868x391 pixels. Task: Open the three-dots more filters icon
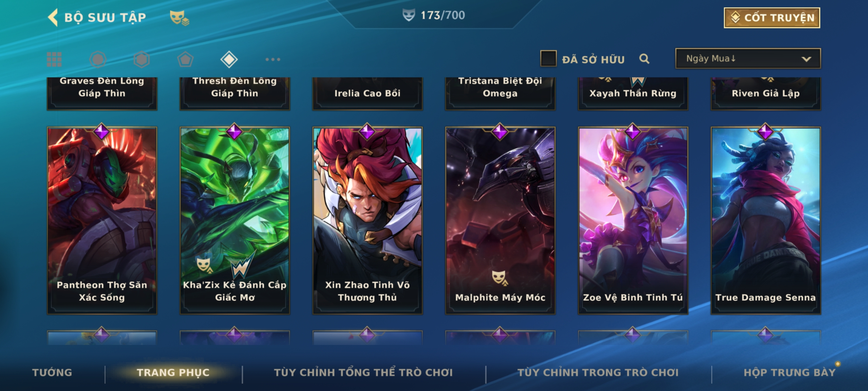(273, 59)
